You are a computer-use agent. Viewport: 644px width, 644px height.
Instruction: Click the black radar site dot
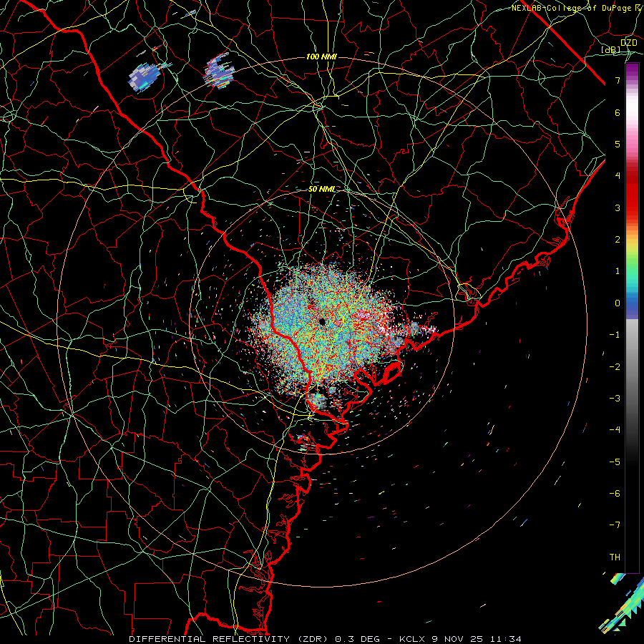323,321
